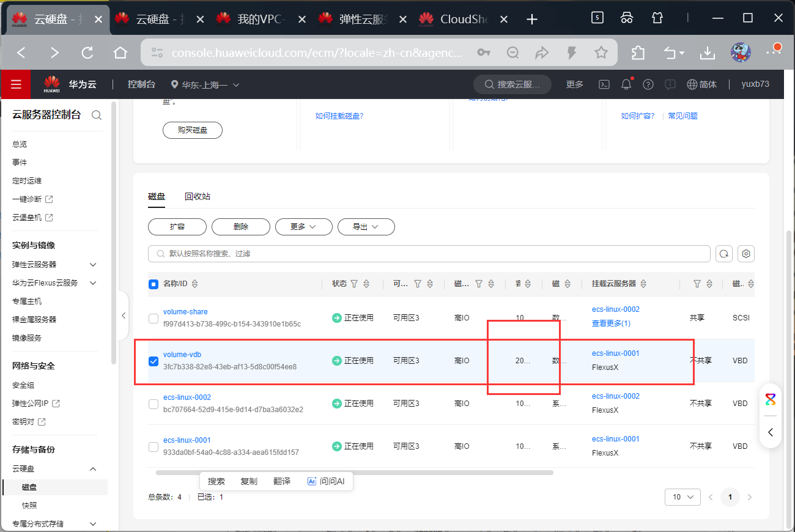
Task: Click 翻译 in the selection popup
Action: click(282, 481)
